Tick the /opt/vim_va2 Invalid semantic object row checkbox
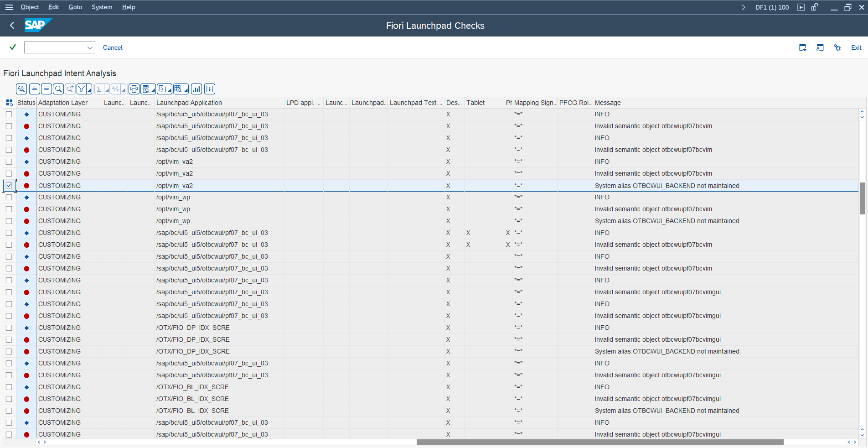Image resolution: width=868 pixels, height=448 pixels. coord(9,173)
